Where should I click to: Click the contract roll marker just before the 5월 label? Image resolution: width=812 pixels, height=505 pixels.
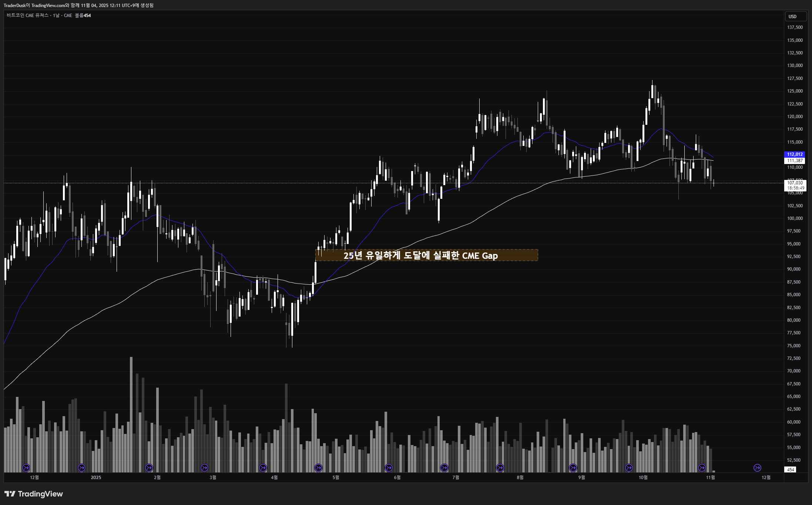pyautogui.click(x=318, y=468)
